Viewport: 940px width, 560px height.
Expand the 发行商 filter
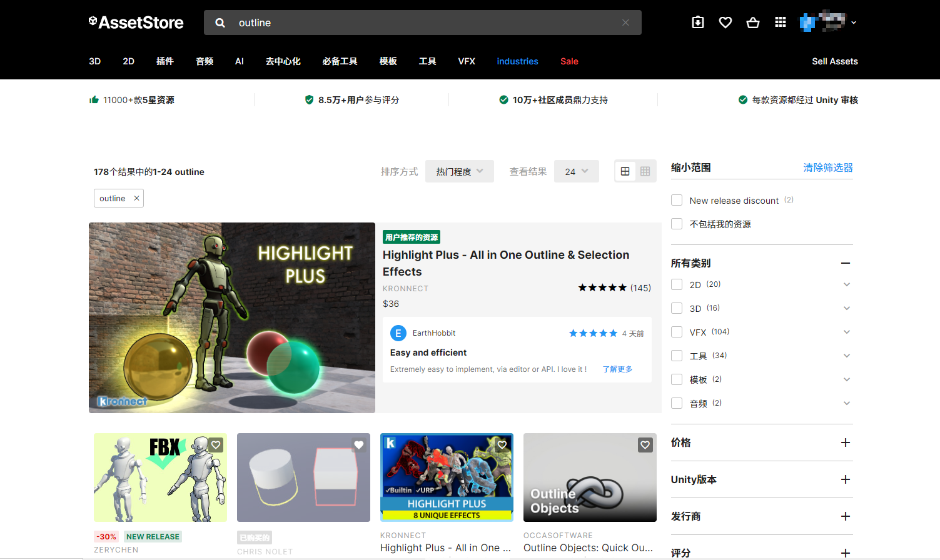coord(846,516)
